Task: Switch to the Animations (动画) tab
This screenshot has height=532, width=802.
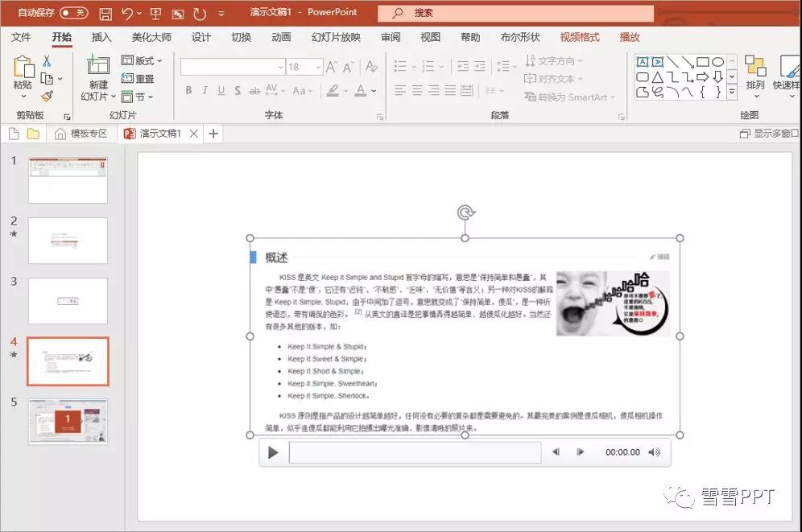Action: click(x=281, y=37)
